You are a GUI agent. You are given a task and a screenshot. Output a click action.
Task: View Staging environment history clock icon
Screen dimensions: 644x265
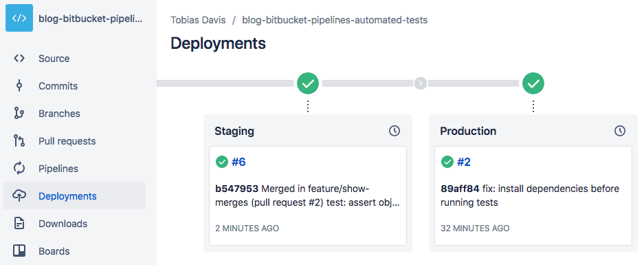pyautogui.click(x=395, y=131)
